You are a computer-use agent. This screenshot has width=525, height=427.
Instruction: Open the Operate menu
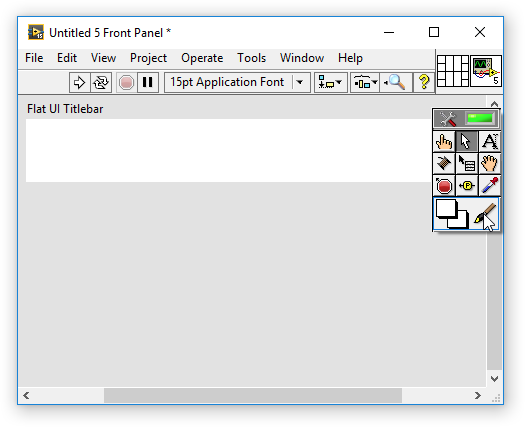click(202, 58)
